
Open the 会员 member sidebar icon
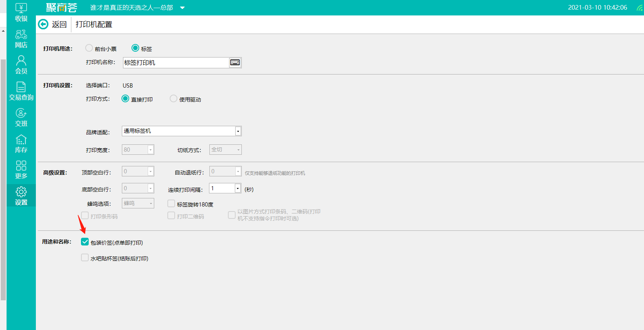21,65
